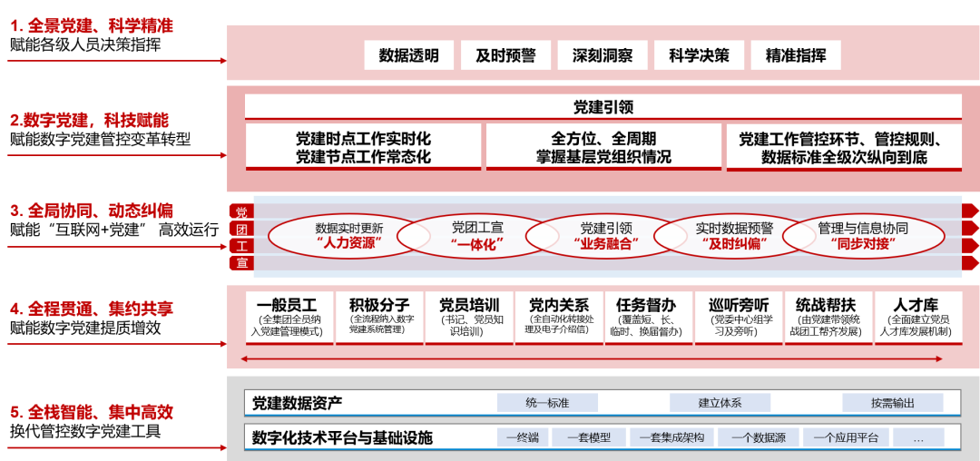The image size is (980, 461).
Task: Click the 精准指挥 box
Action: click(796, 55)
